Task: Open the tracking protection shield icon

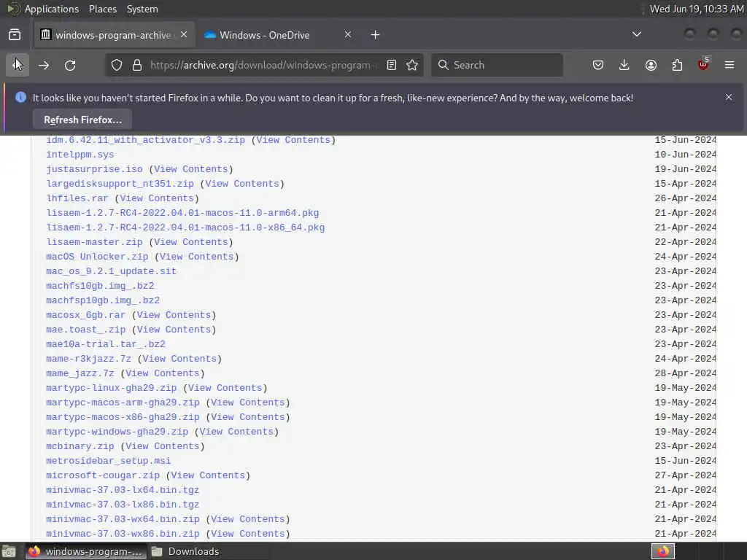Action: 117,65
